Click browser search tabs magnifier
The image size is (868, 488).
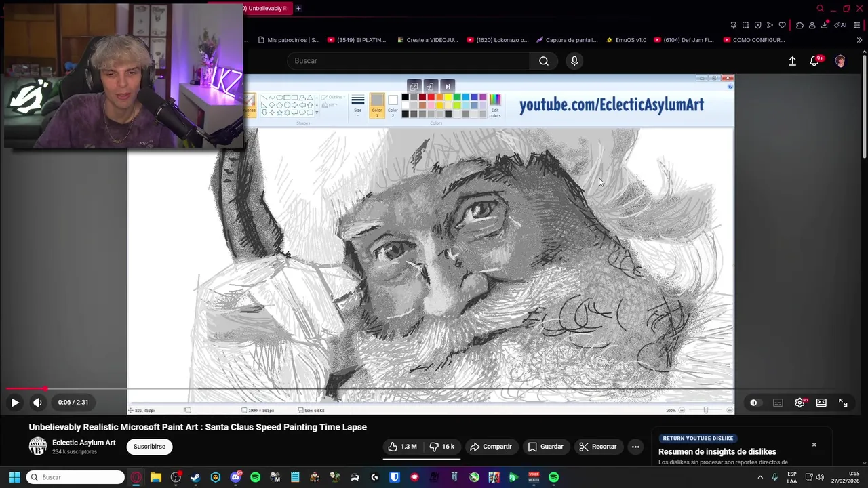(820, 8)
